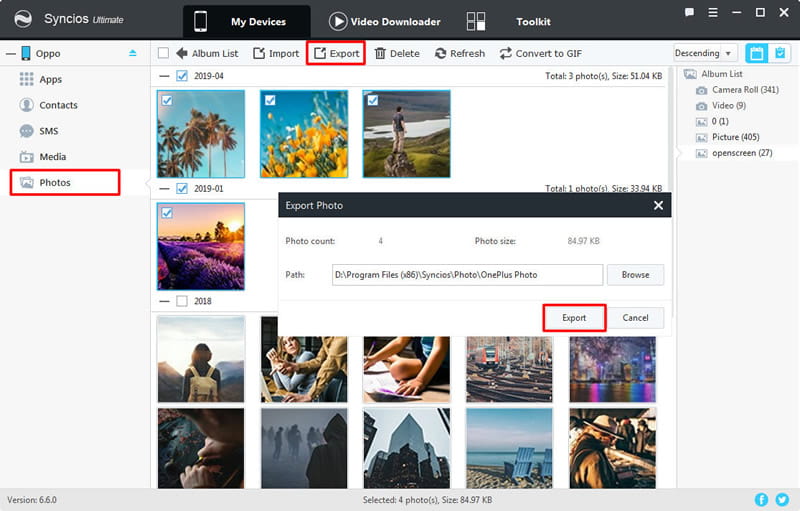Uncheck the palm trees photo checkbox

(x=166, y=100)
